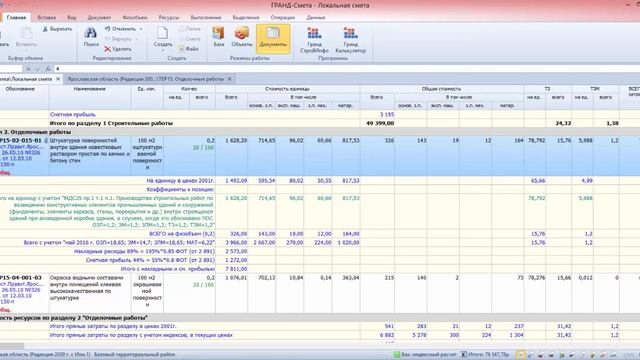The image size is (640, 360).
Task: Click the Накладные расходы 89% row
Action: coord(144,251)
